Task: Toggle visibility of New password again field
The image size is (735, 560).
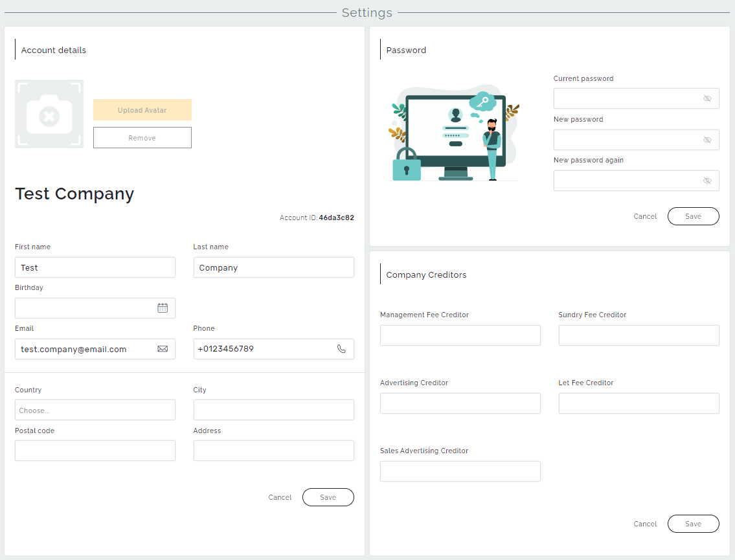Action: pos(707,181)
